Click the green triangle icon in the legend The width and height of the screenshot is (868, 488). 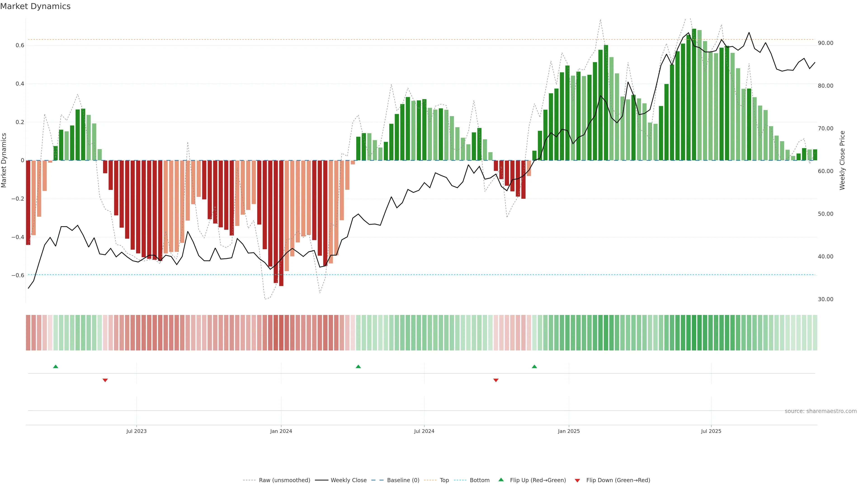501,480
